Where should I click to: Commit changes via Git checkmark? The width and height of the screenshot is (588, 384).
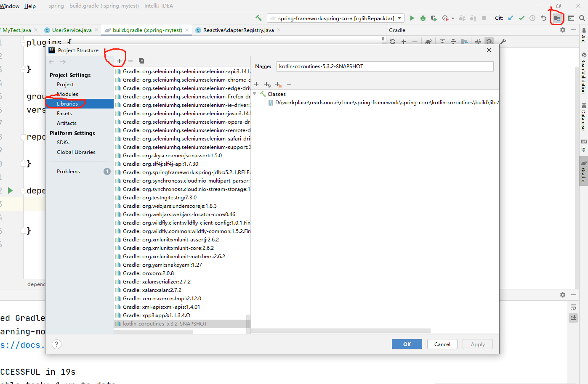(x=521, y=18)
